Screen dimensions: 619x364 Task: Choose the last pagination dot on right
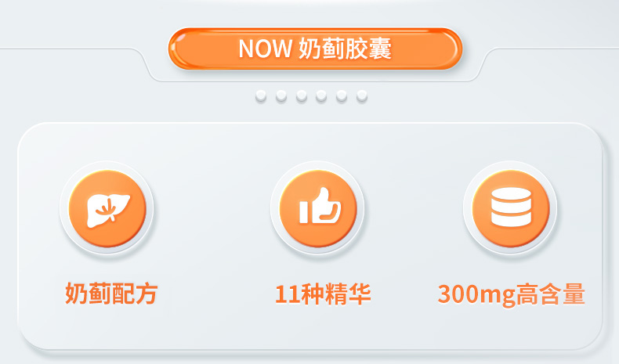pos(362,96)
